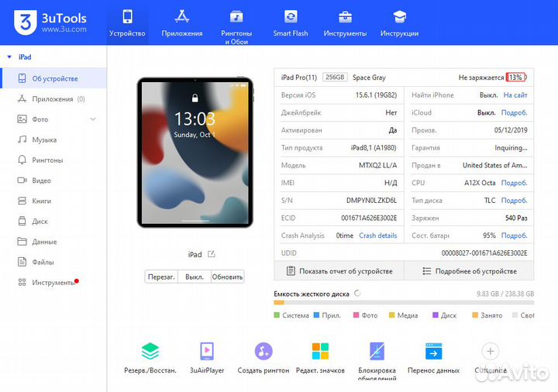The image size is (558, 392).
Task: Click the disk capacity usage bar
Action: coord(404,302)
